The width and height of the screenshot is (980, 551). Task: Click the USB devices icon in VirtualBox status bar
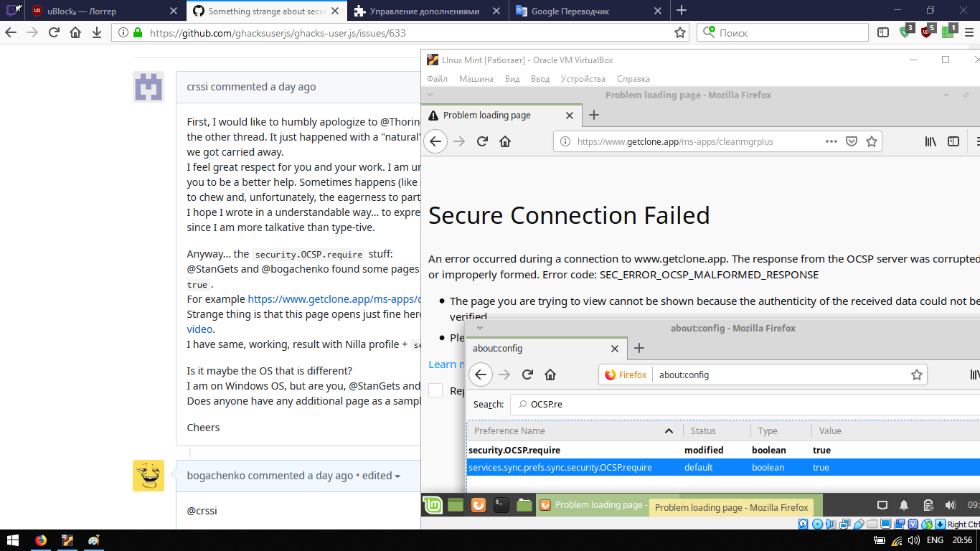[858, 524]
